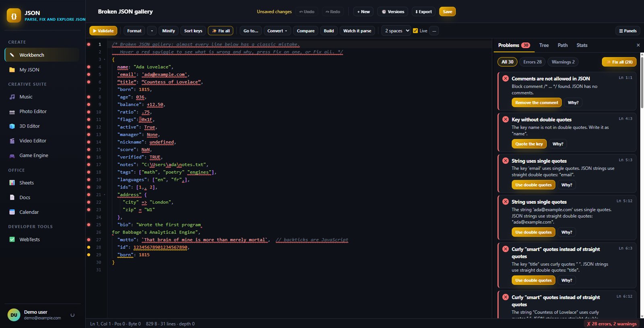Open the Format options dropdown arrow

[x=152, y=31]
